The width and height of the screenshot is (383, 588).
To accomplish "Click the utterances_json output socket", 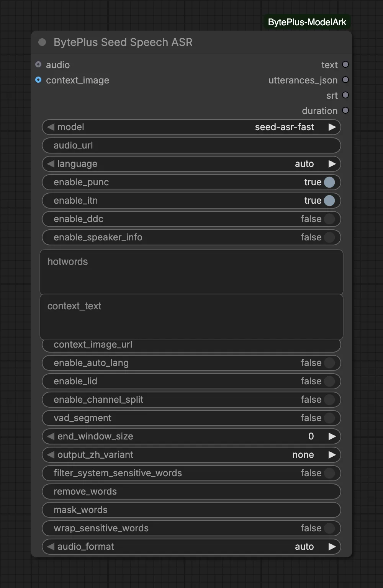I will (x=345, y=80).
